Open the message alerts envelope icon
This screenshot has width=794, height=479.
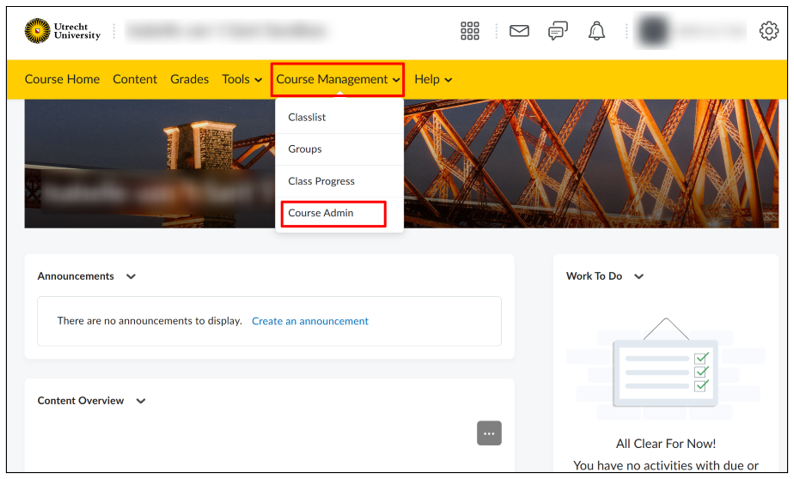click(519, 31)
